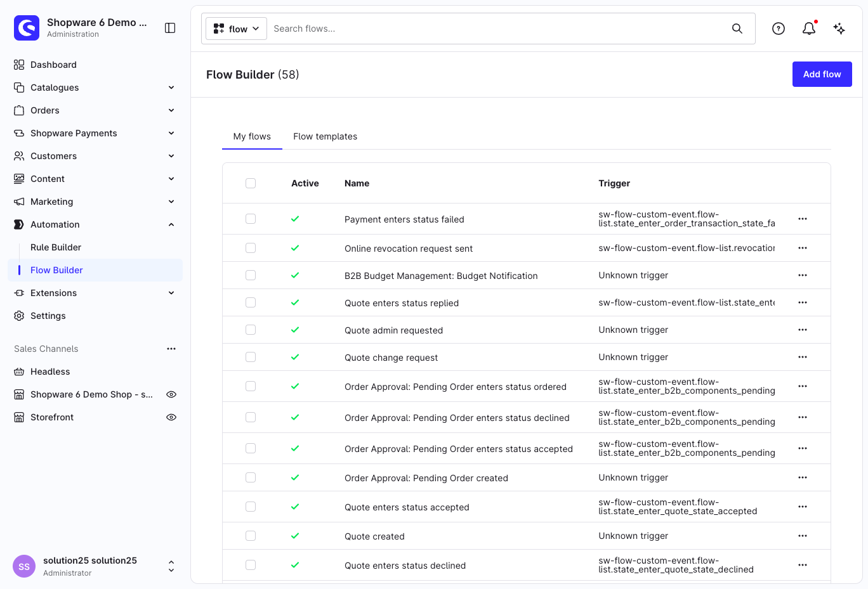Image resolution: width=868 pixels, height=589 pixels.
Task: Select the Payment enters status failed row checkbox
Action: (x=251, y=219)
